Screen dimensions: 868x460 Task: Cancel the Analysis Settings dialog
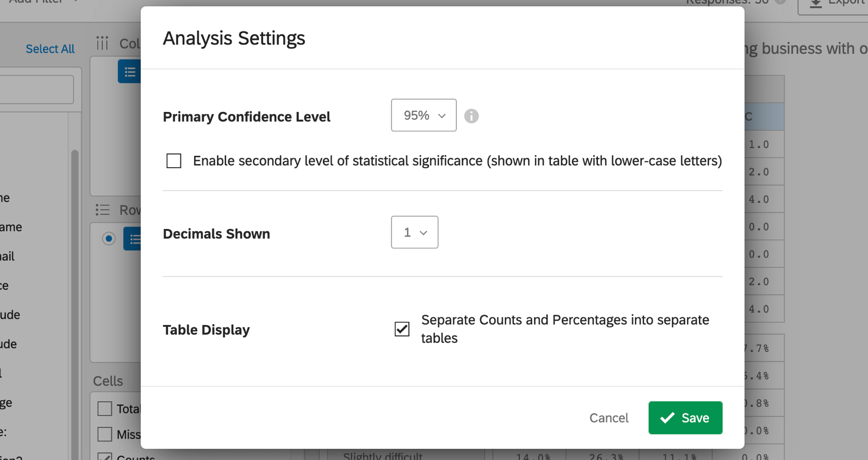pos(609,418)
